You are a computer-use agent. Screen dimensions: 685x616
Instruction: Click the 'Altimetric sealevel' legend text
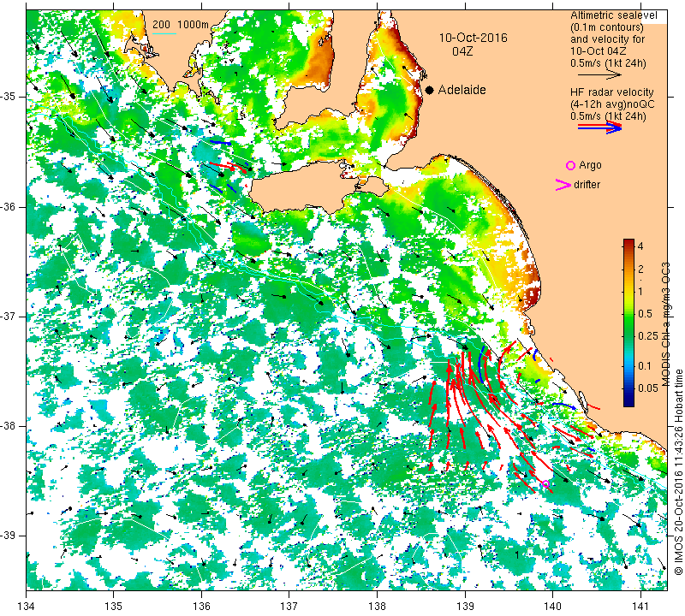coord(614,15)
